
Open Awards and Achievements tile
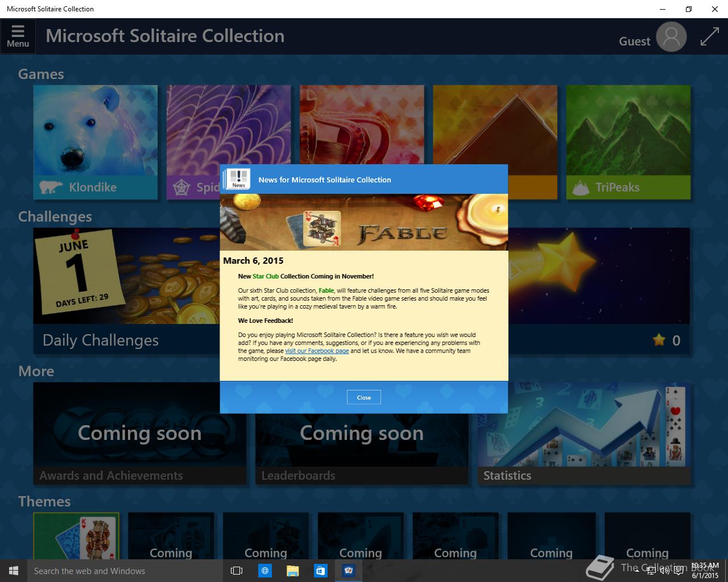click(x=140, y=434)
